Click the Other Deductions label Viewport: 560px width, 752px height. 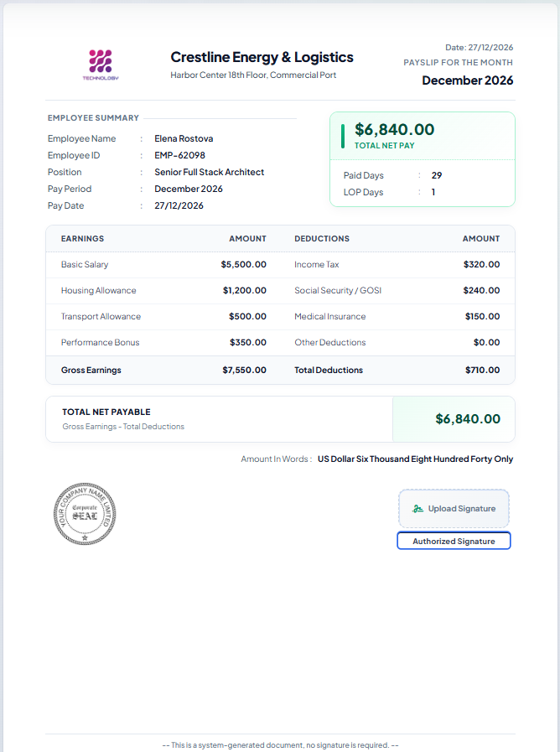point(329,342)
